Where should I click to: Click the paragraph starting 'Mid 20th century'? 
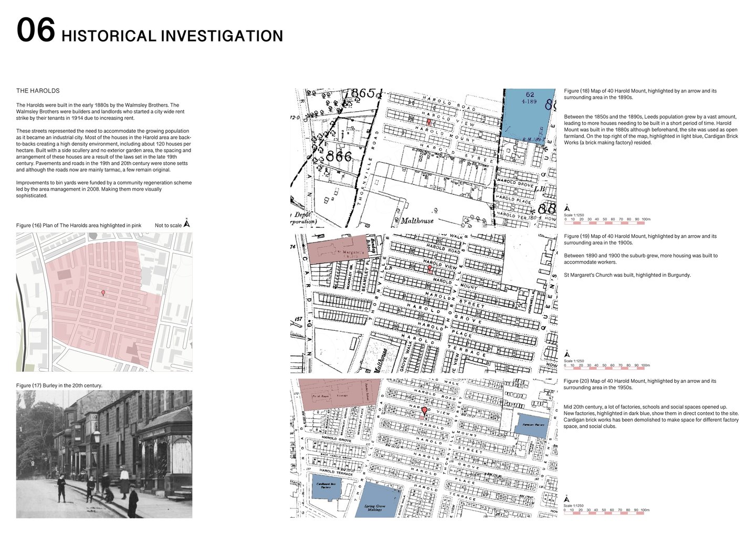(x=652, y=416)
